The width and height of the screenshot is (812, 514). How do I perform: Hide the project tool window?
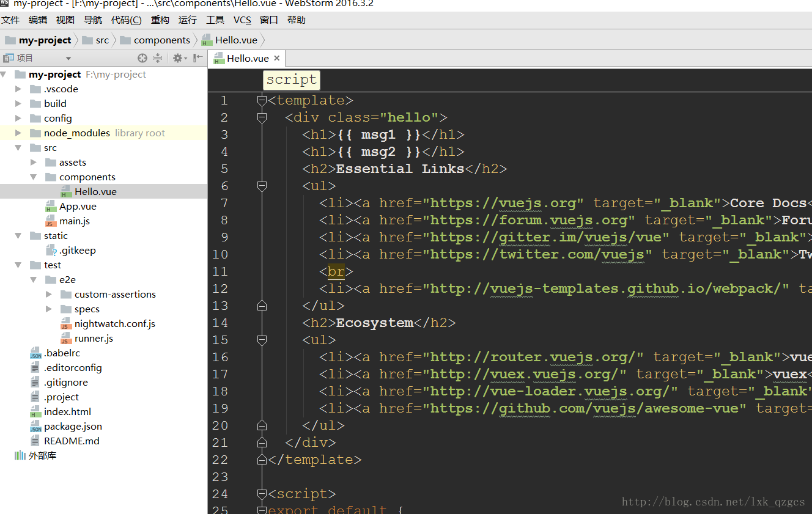[197, 58]
